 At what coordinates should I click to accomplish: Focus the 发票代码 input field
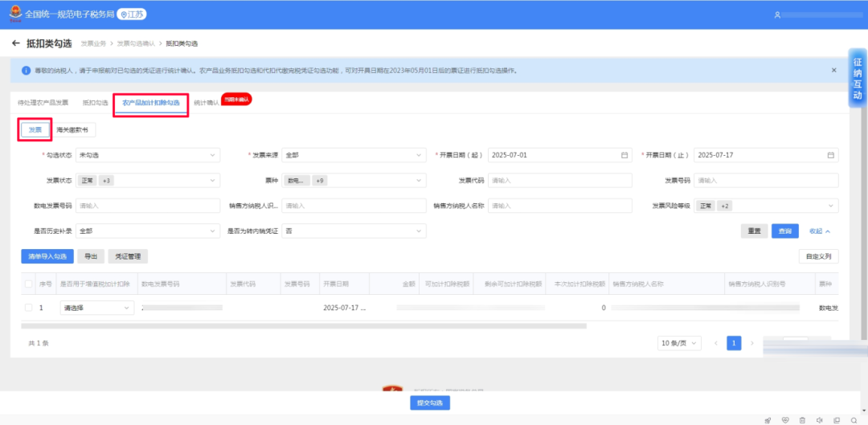pyautogui.click(x=559, y=181)
